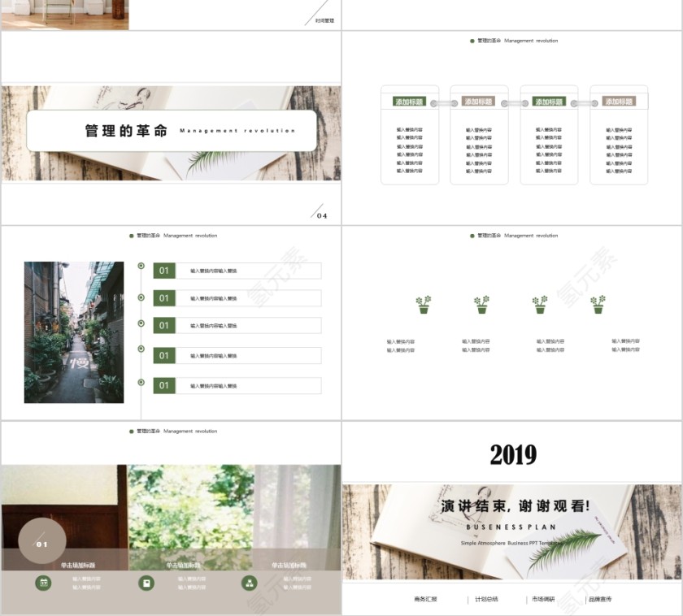
Task: Click the top timeline bullet beside the first 01
Action: point(141,266)
